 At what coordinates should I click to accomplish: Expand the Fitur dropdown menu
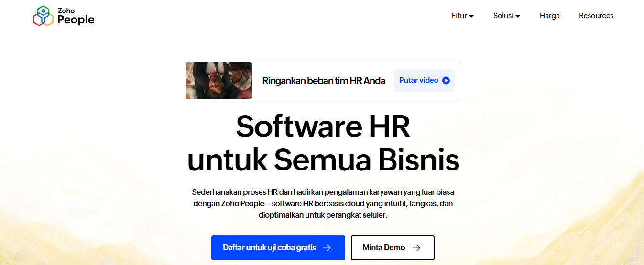pyautogui.click(x=463, y=16)
